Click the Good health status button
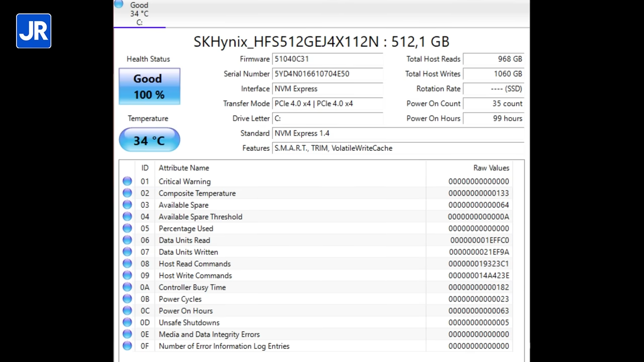This screenshot has width=644, height=362. (149, 86)
